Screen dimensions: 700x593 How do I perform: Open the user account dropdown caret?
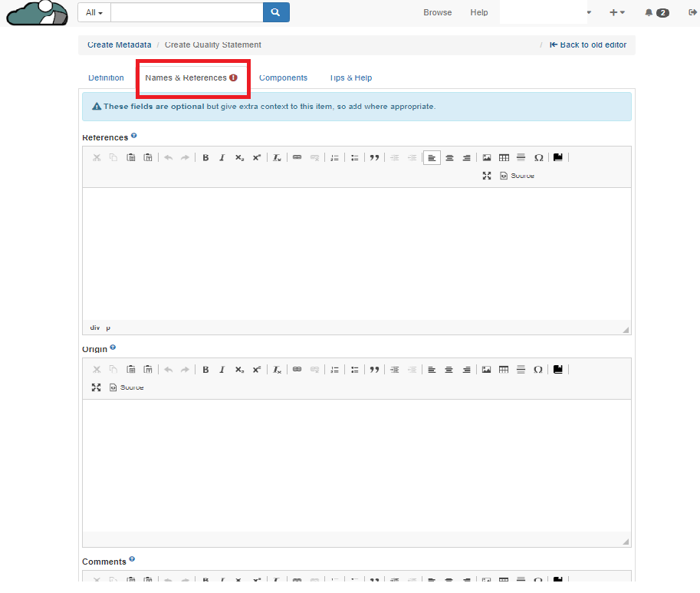click(589, 13)
